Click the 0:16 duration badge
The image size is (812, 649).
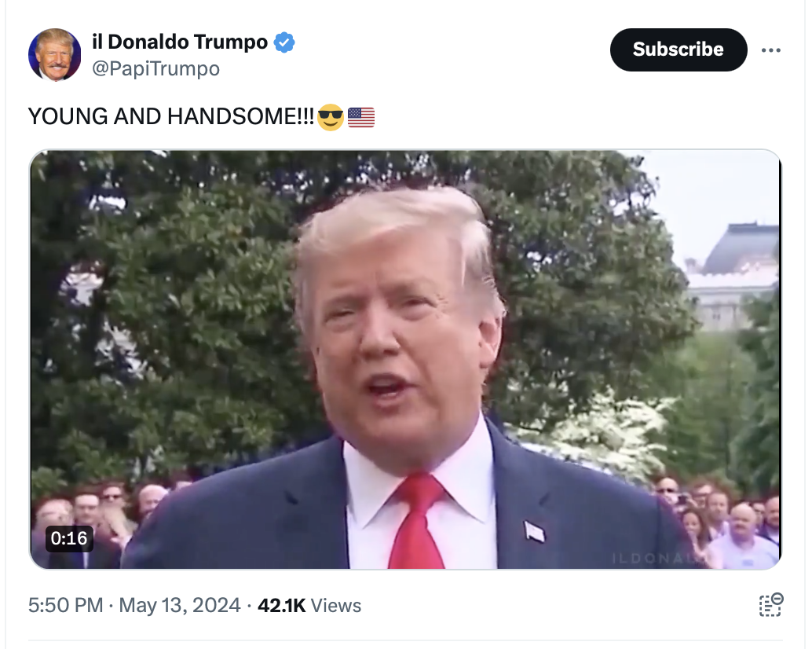coord(69,539)
